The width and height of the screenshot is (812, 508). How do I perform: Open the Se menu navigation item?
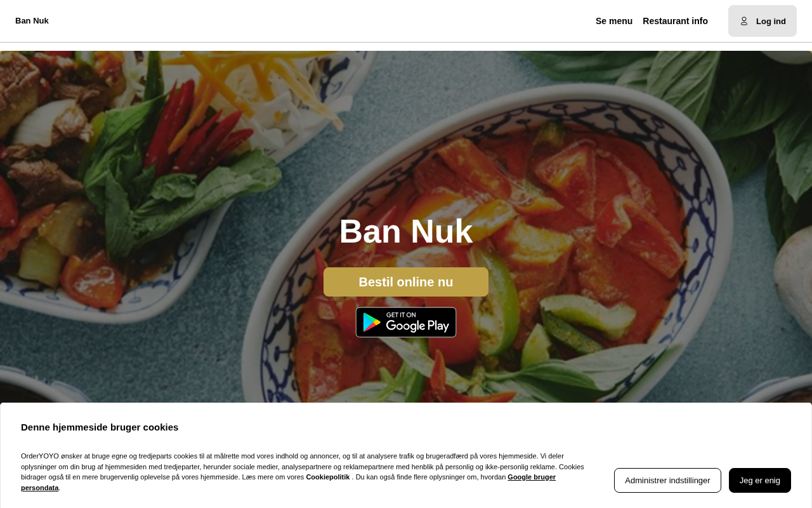pyautogui.click(x=614, y=21)
